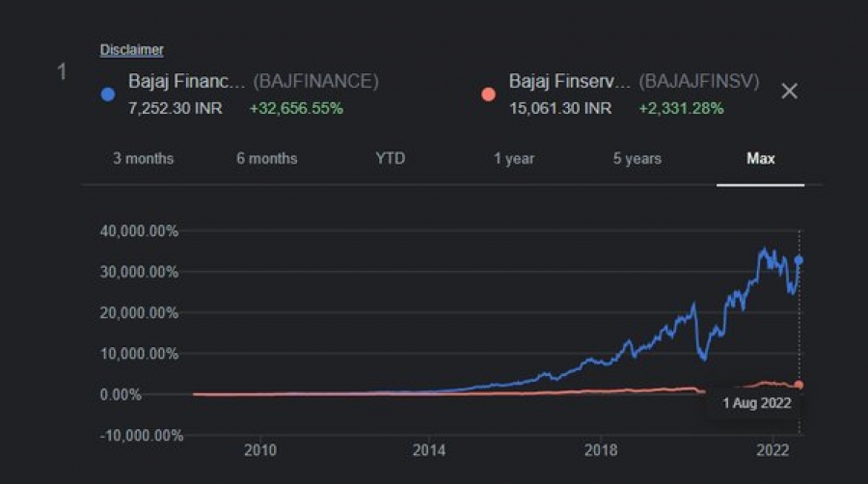The width and height of the screenshot is (868, 484).
Task: Switch to the 1 year tab
Action: (514, 159)
